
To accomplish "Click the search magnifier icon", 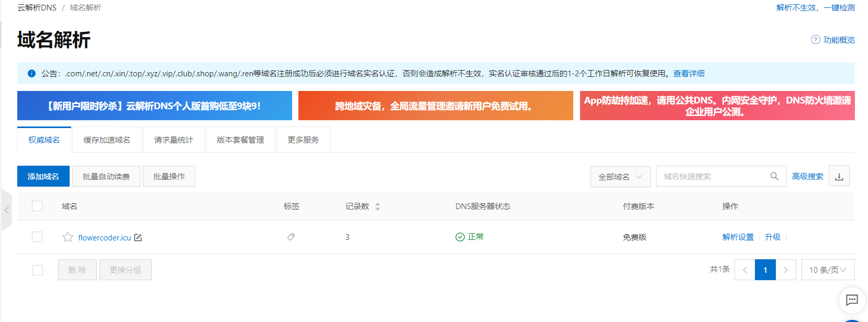I will 774,176.
